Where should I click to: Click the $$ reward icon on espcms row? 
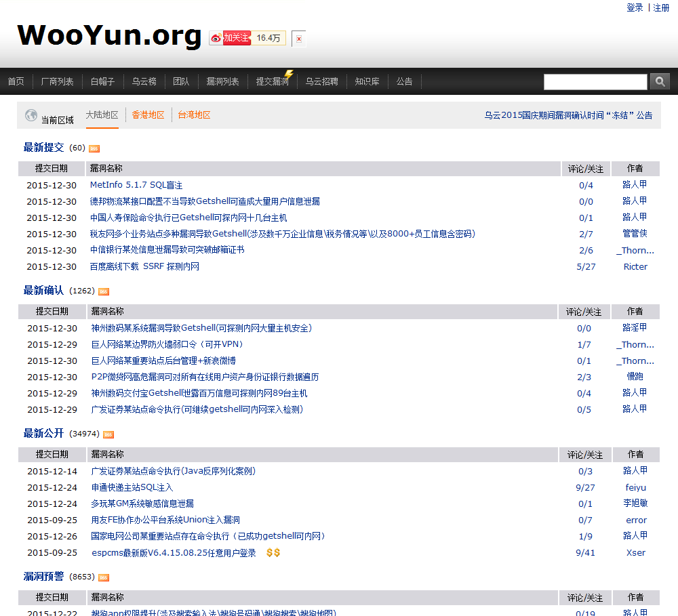pyautogui.click(x=273, y=552)
